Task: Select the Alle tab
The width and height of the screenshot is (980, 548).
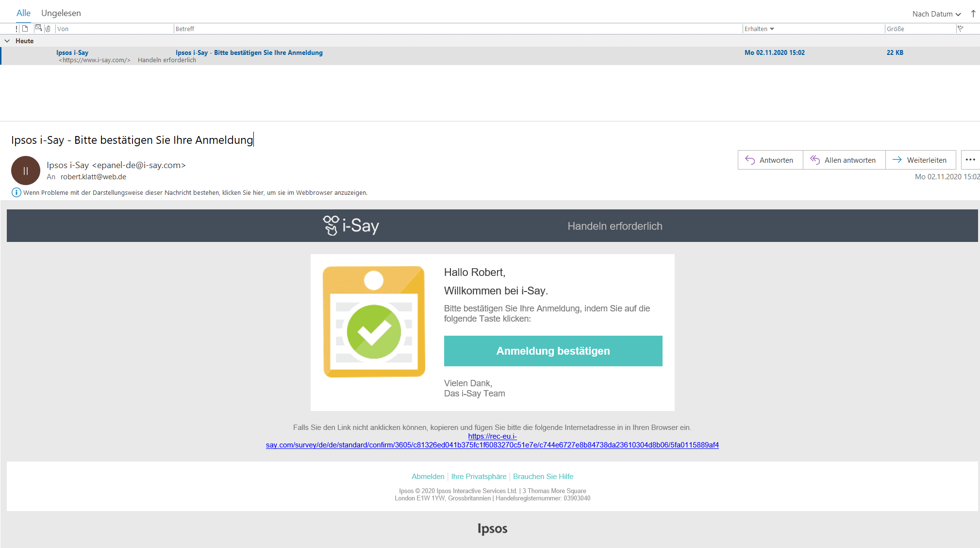Action: pyautogui.click(x=23, y=13)
